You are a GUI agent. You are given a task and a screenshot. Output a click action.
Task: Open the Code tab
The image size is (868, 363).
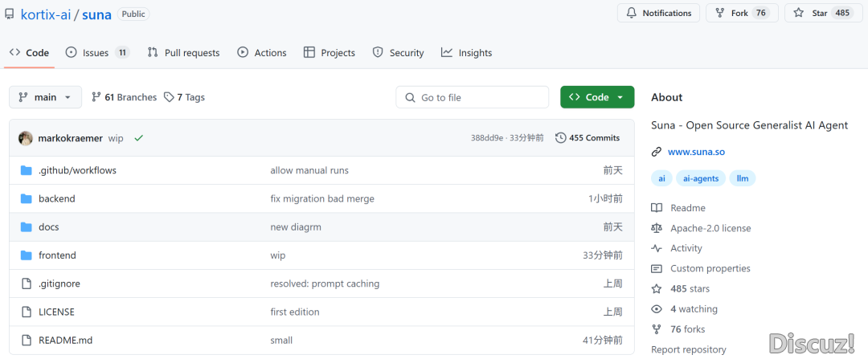click(30, 52)
